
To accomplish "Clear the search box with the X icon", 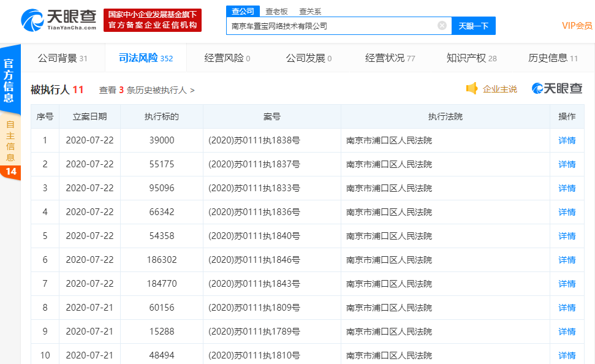I will click(442, 25).
